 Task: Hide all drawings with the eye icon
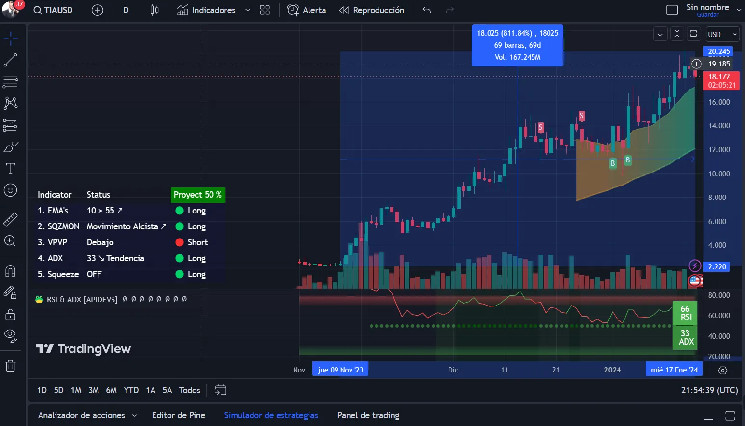tap(10, 336)
